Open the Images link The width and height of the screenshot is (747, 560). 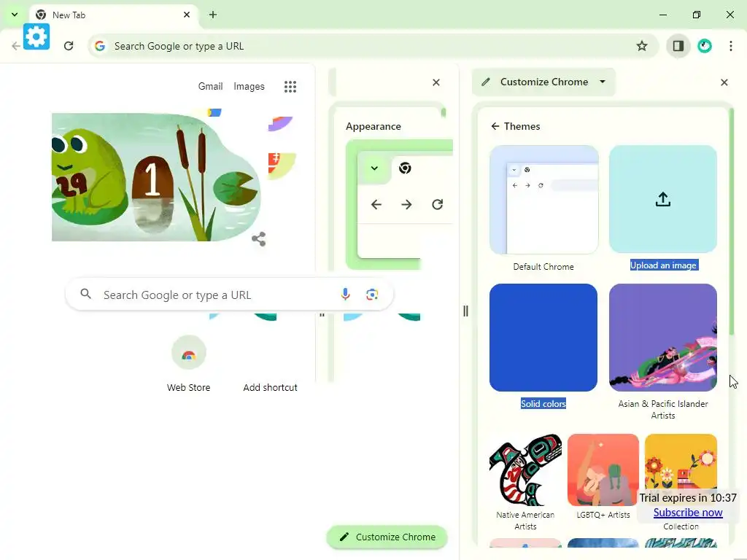point(249,87)
